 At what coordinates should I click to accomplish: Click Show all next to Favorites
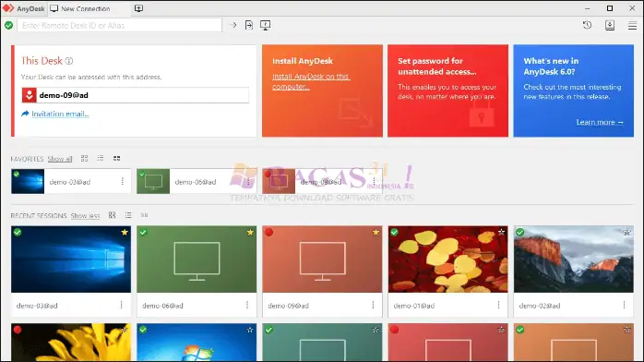click(60, 159)
